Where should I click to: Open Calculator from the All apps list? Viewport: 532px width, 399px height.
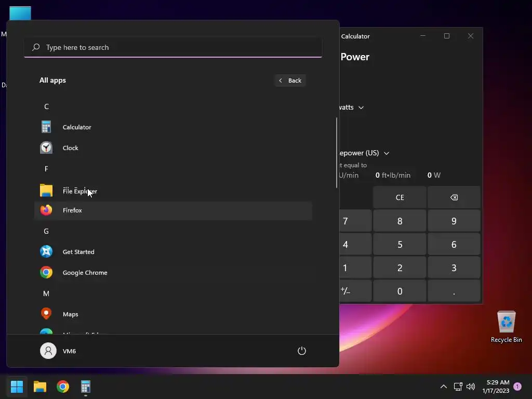(x=173, y=127)
